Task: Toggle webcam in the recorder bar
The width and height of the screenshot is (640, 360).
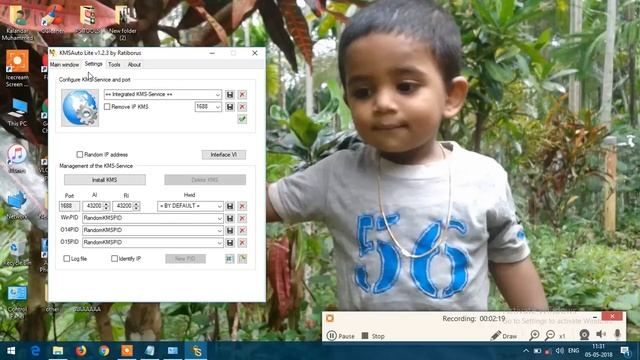Action: (584, 335)
